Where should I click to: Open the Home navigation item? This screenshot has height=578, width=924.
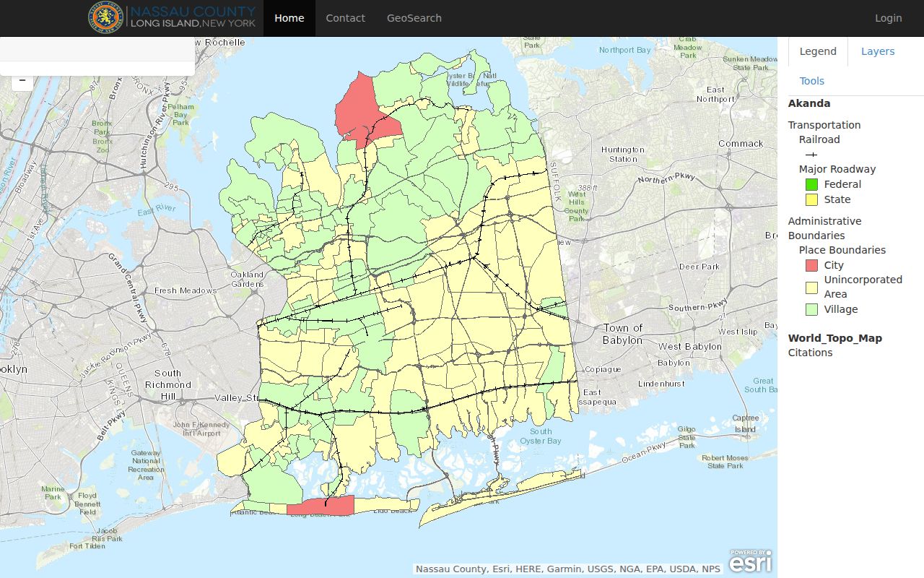tap(289, 18)
